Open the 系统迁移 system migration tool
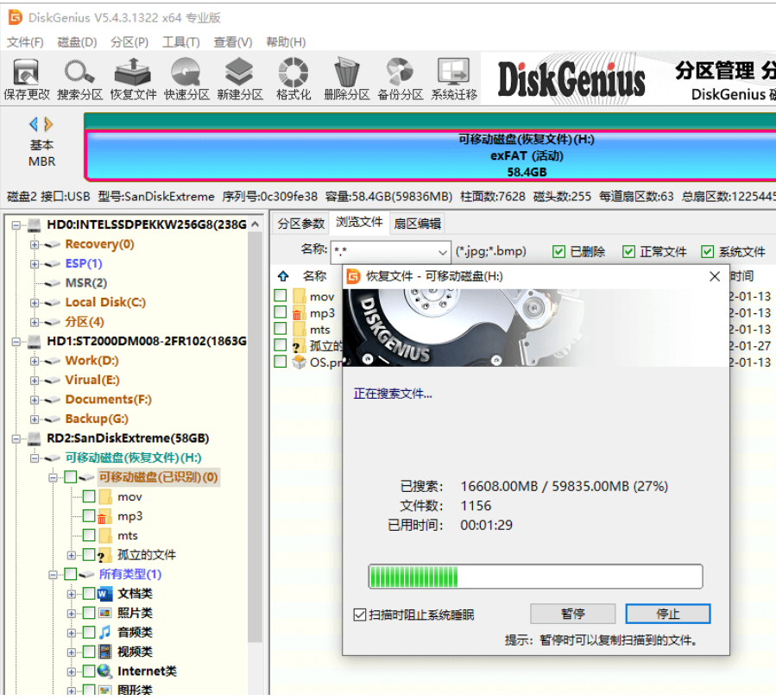776x700 pixels. 454,79
